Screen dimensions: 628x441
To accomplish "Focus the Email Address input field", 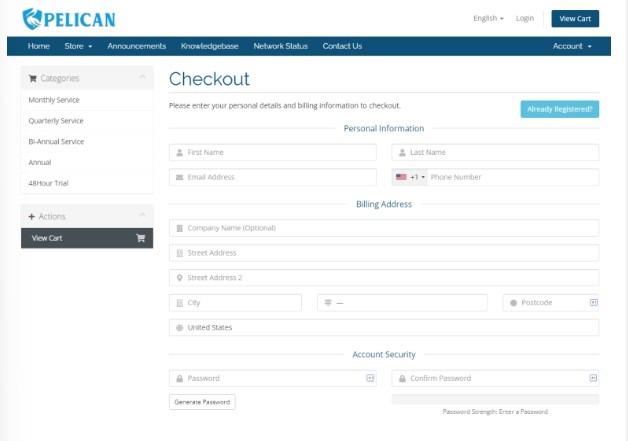I will 274,177.
